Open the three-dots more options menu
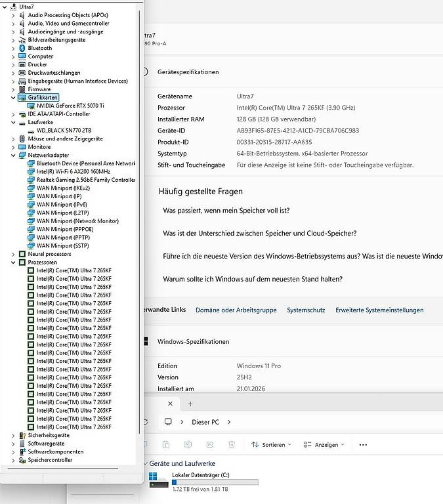The image size is (443, 504). tap(363, 444)
